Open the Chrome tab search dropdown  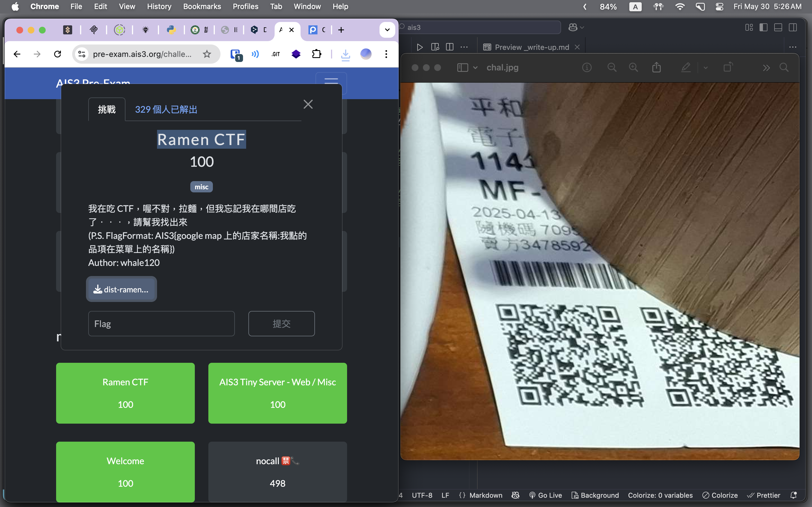click(387, 30)
